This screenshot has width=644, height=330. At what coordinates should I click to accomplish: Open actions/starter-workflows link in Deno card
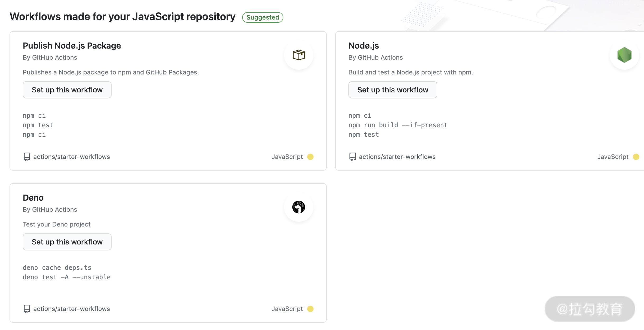71,309
